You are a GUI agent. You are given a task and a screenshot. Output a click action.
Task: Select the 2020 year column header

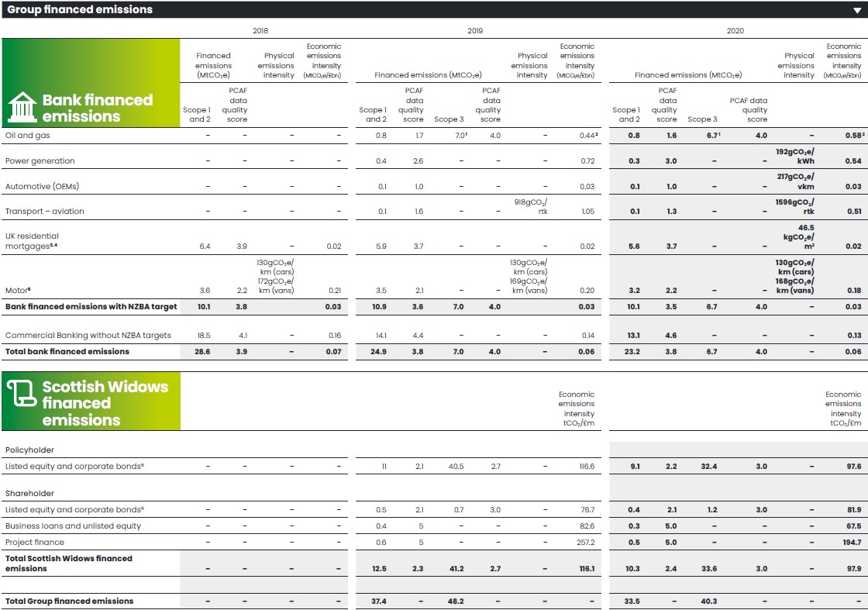coord(735,31)
